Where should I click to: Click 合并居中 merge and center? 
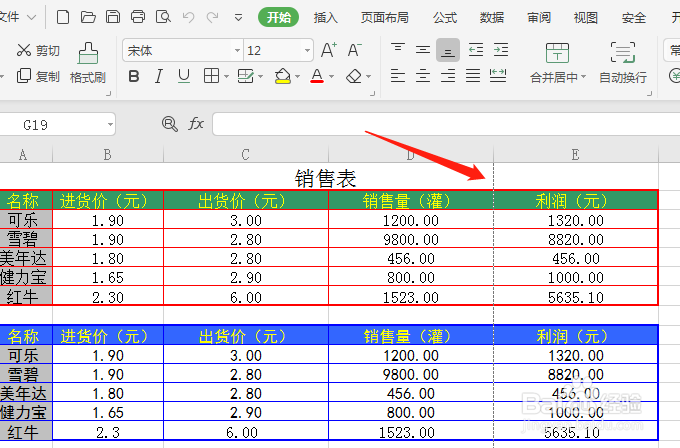[x=558, y=63]
